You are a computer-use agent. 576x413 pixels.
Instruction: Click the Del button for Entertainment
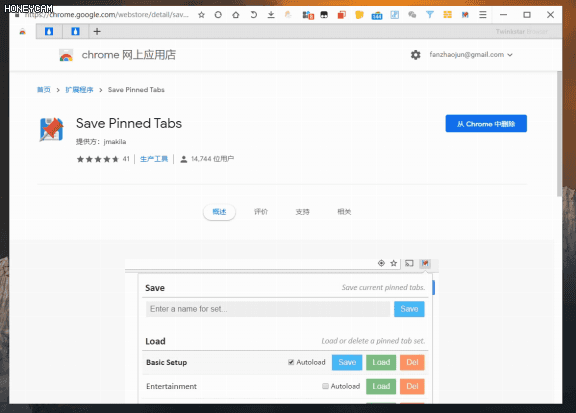(x=412, y=386)
